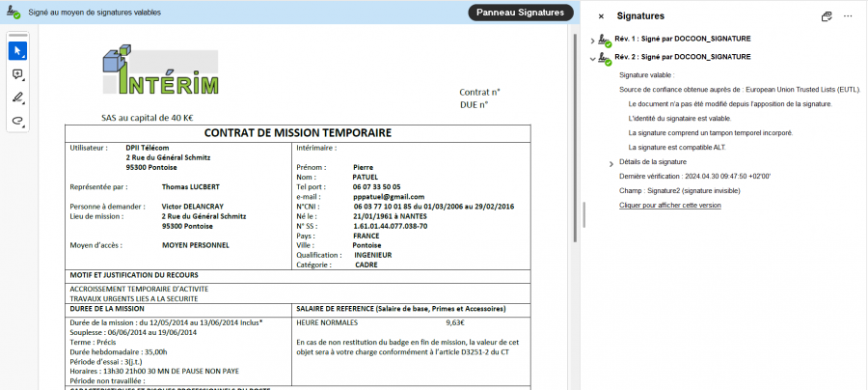Click text 'Signature valable :'
Screen dimensions: 868x390
(646, 74)
